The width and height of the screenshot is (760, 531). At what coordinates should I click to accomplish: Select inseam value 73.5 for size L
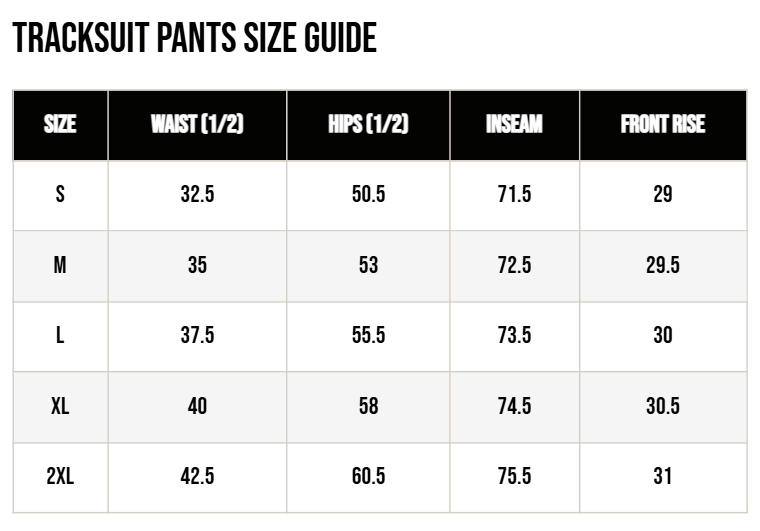pyautogui.click(x=514, y=335)
